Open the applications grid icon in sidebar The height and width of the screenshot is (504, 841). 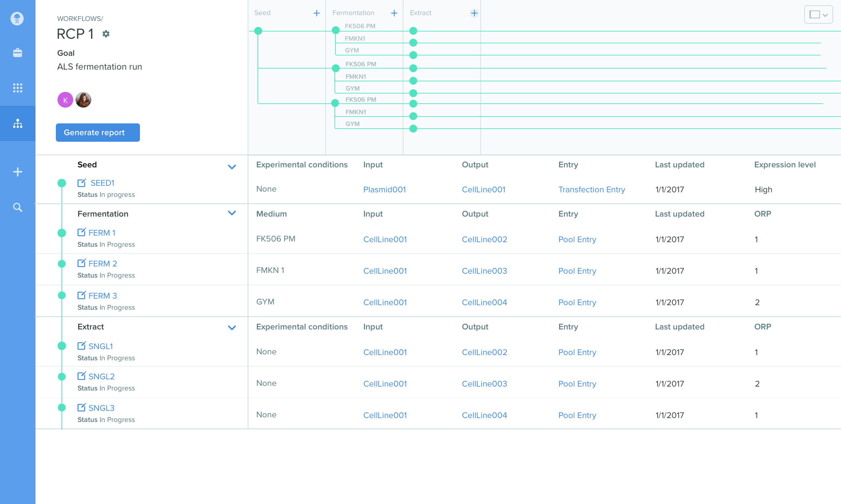18,88
